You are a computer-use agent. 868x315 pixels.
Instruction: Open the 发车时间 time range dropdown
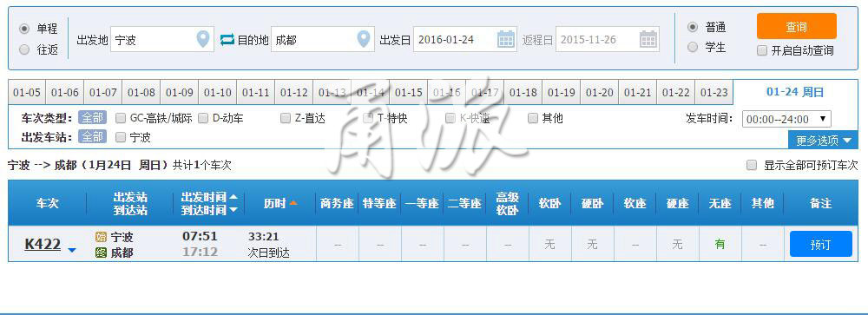(786, 119)
